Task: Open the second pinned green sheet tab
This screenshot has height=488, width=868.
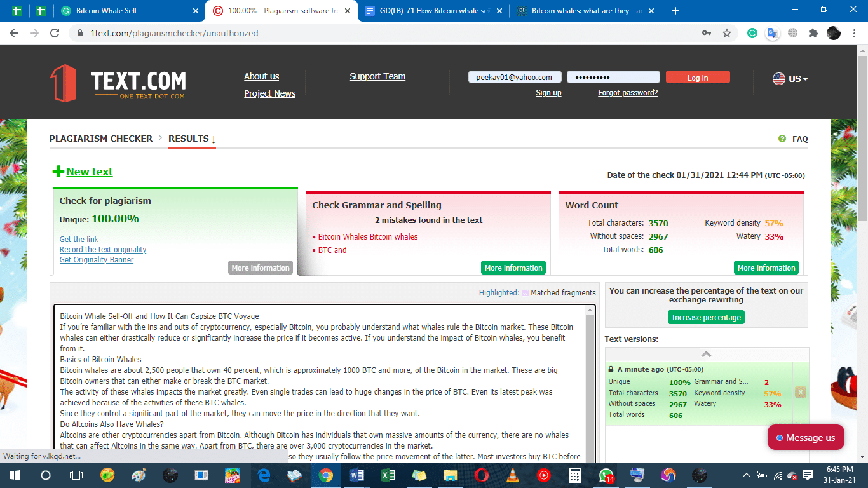Action: coord(41,11)
